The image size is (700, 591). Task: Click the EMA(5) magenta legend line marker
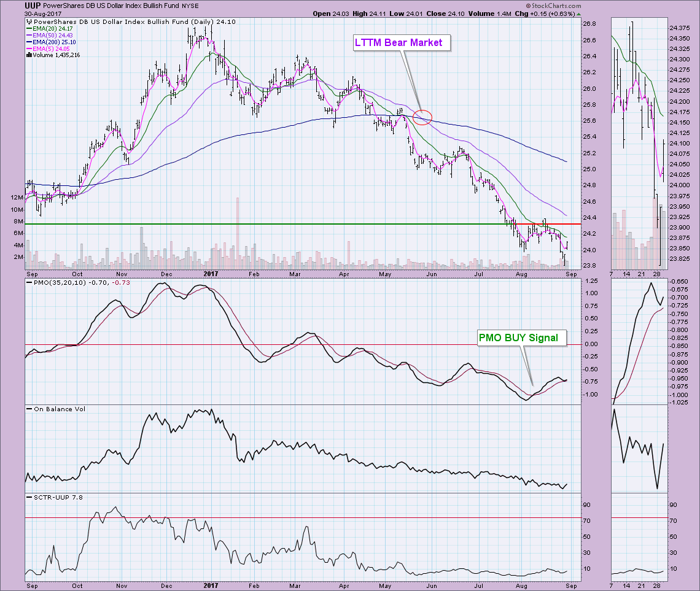coord(29,48)
